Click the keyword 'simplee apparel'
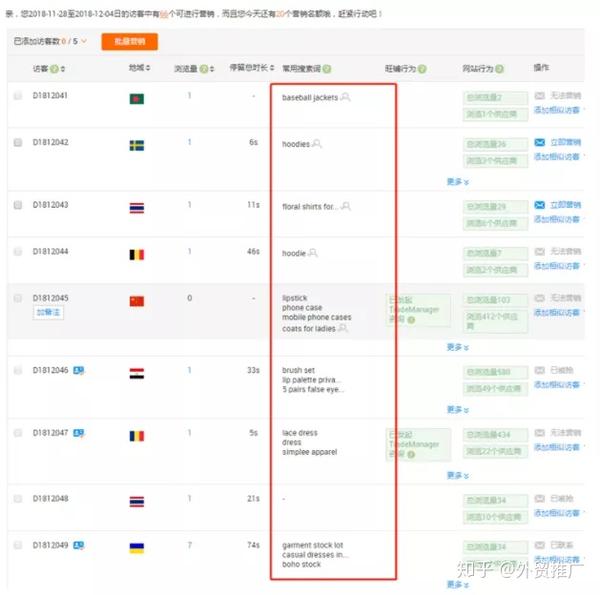 [310, 452]
